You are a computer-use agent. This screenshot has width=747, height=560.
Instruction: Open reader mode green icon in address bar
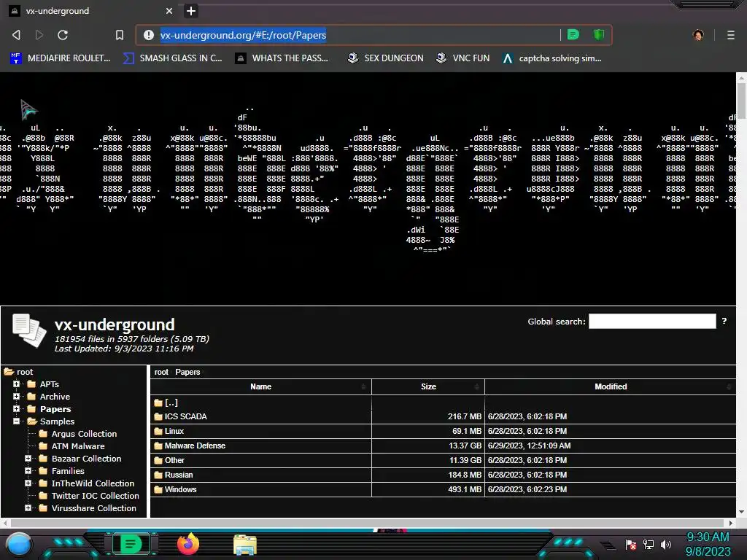[573, 34]
